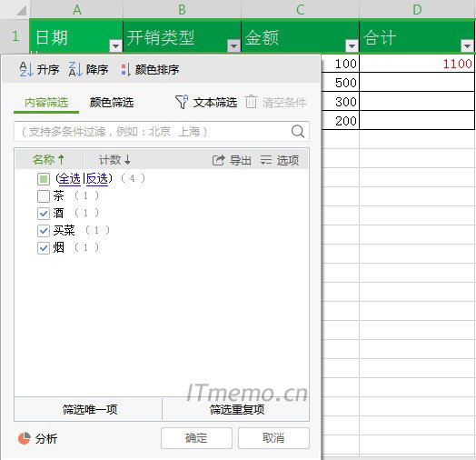Select cell containing 200
Screen dimensions: 476x460
[x=340, y=121]
